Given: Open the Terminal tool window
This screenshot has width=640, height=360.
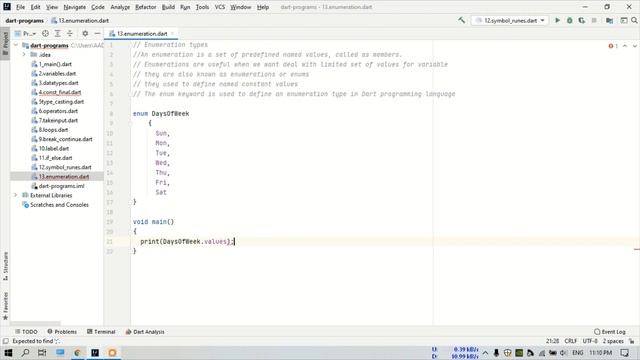Looking at the screenshot, I should click(101, 332).
